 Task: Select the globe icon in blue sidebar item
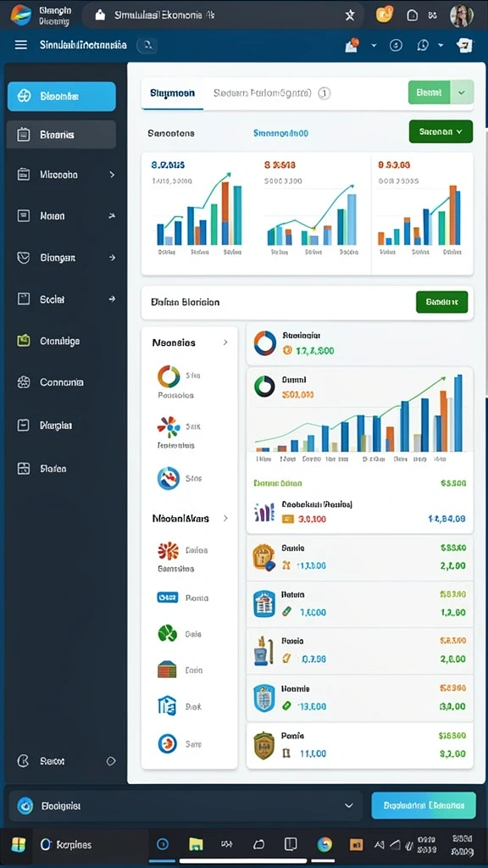24,97
